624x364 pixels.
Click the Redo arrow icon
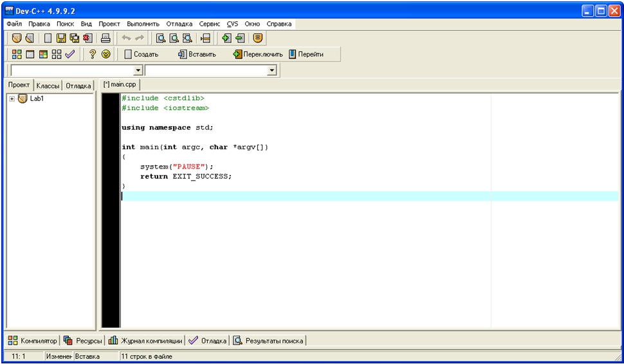(140, 38)
